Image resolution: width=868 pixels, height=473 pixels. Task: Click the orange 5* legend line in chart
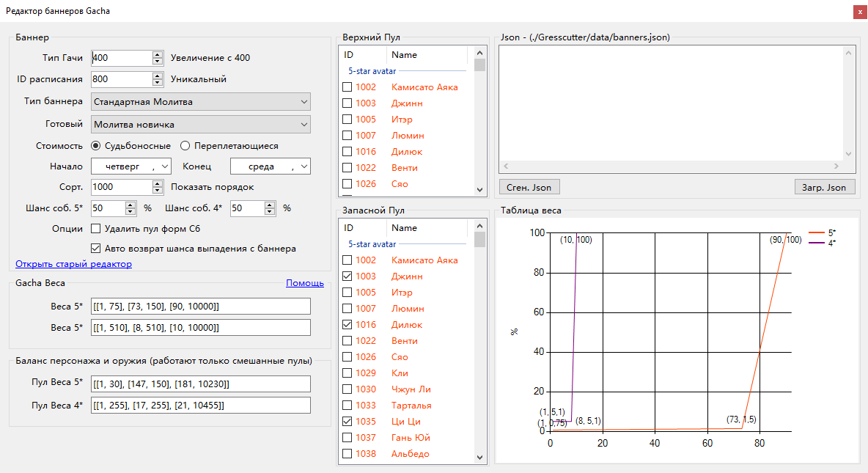click(x=816, y=233)
